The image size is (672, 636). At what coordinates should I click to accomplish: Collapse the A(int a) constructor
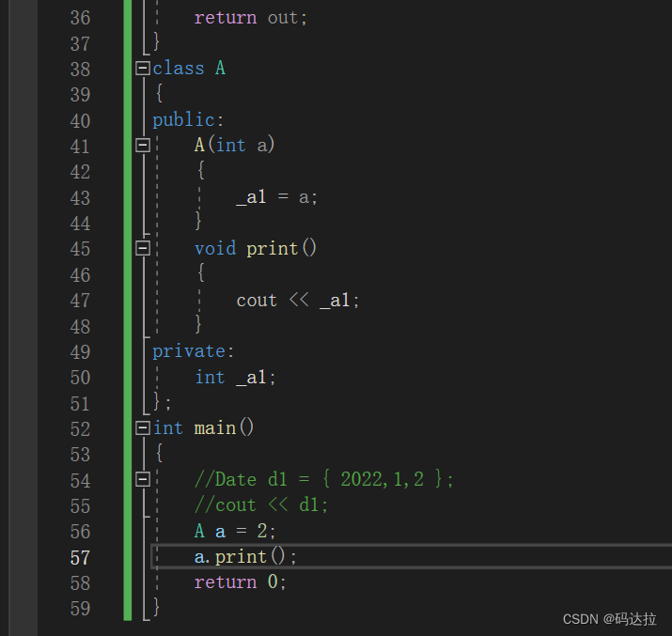click(x=143, y=146)
